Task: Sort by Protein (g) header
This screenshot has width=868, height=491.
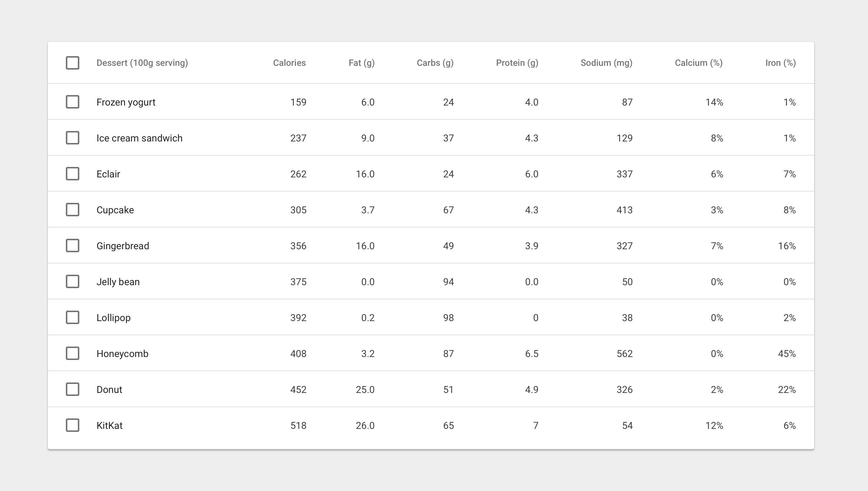Action: [517, 63]
